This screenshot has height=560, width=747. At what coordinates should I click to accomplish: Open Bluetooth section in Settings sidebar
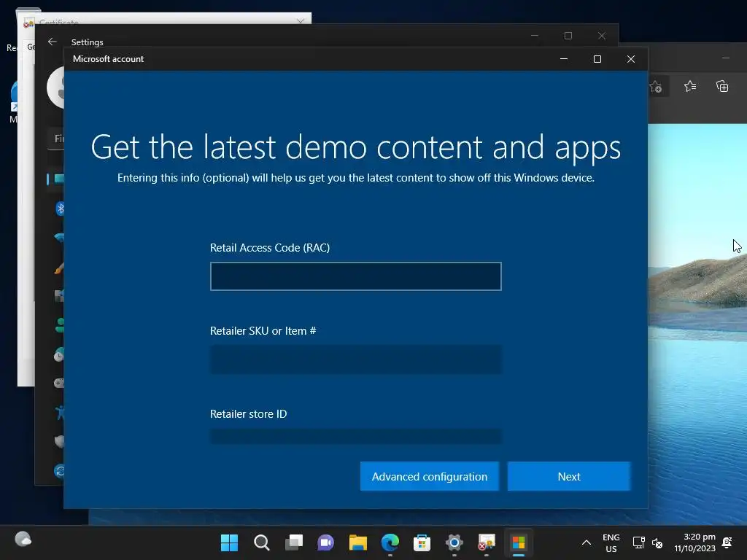(60, 209)
